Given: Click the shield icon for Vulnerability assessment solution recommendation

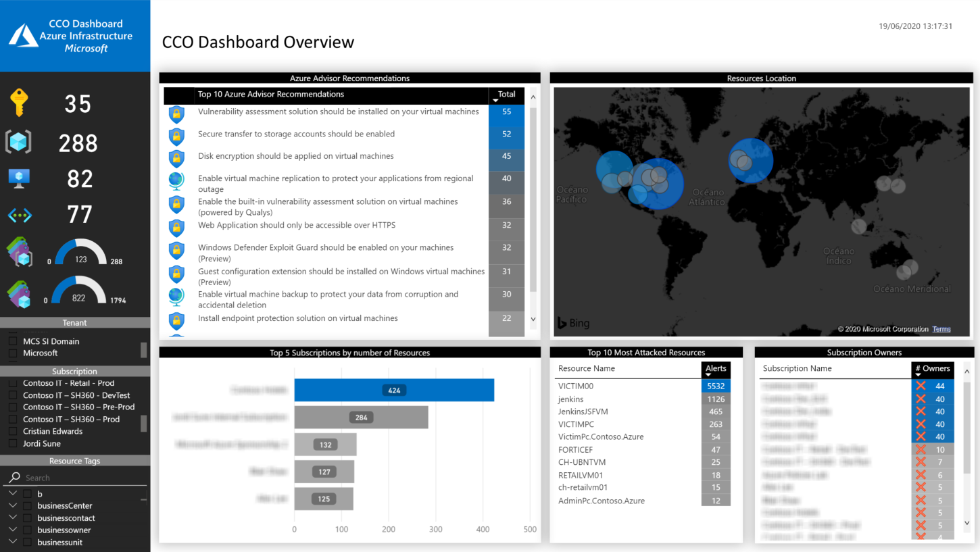Looking at the screenshot, I should point(176,114).
